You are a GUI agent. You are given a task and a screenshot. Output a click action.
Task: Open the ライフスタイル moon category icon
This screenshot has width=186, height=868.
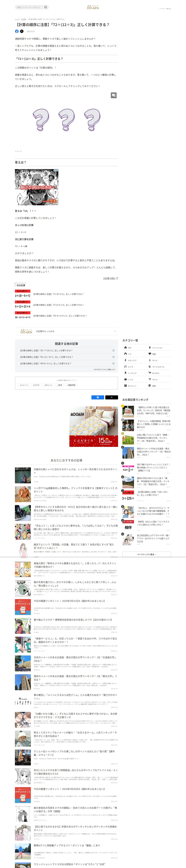pyautogui.click(x=150, y=367)
